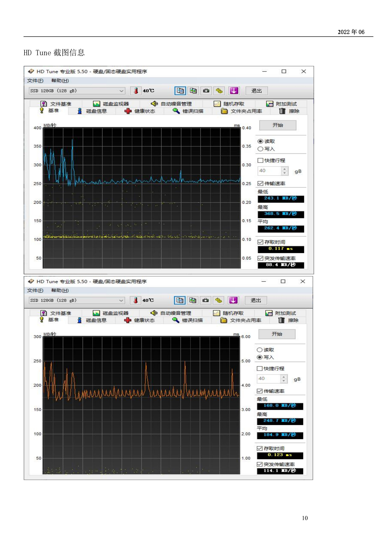Open 文件(F) menu in top window

[x=35, y=81]
